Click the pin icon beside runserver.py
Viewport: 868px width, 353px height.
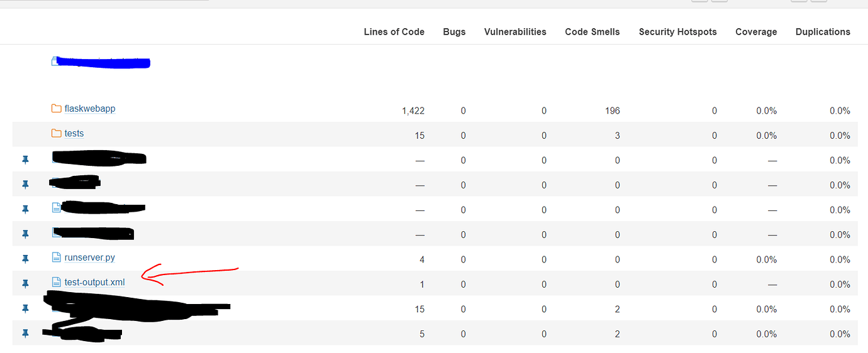pyautogui.click(x=25, y=259)
